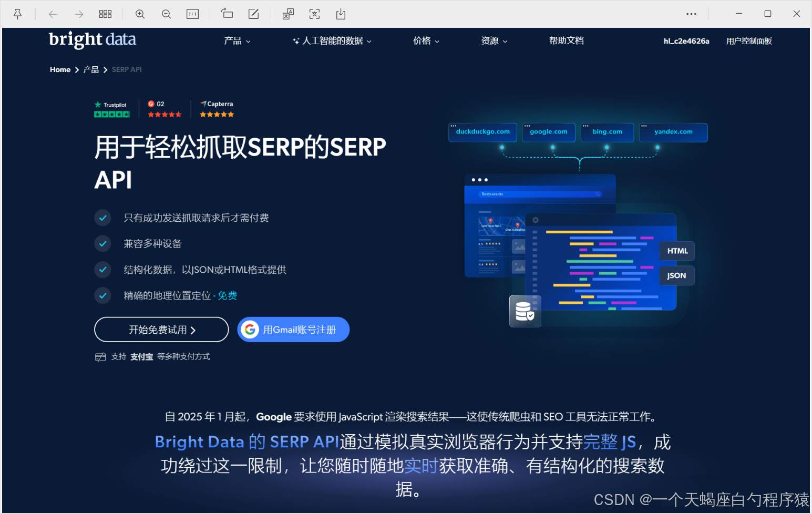Click the duckduckgo.com tab in illustration
The width and height of the screenshot is (812, 514).
click(482, 132)
